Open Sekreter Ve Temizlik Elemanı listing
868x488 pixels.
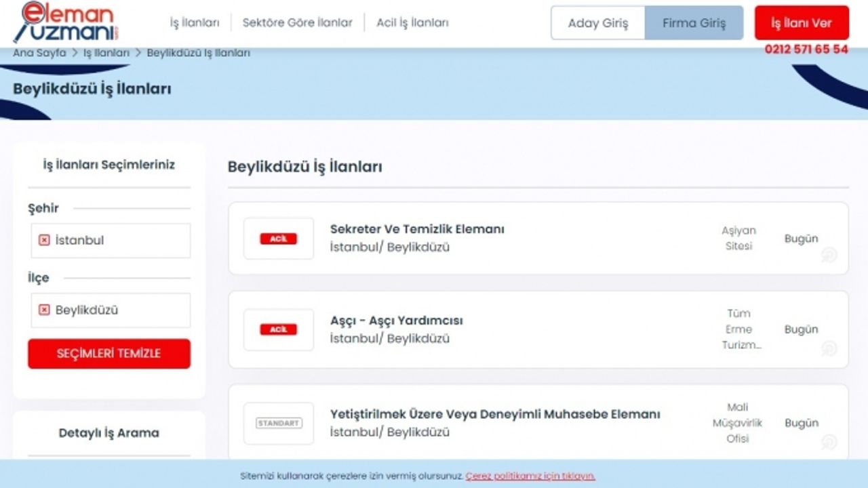click(417, 229)
